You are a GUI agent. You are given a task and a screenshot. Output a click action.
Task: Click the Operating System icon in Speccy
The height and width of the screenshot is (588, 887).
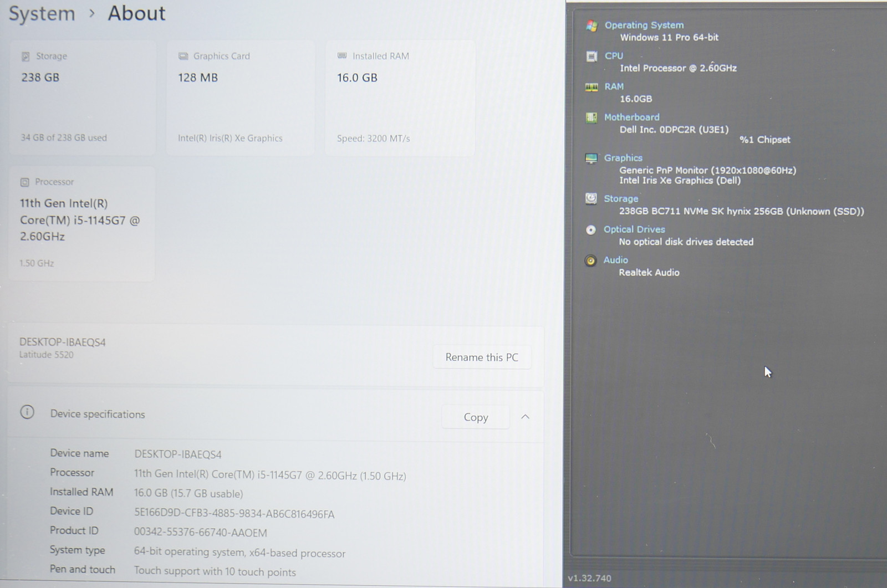pyautogui.click(x=592, y=25)
